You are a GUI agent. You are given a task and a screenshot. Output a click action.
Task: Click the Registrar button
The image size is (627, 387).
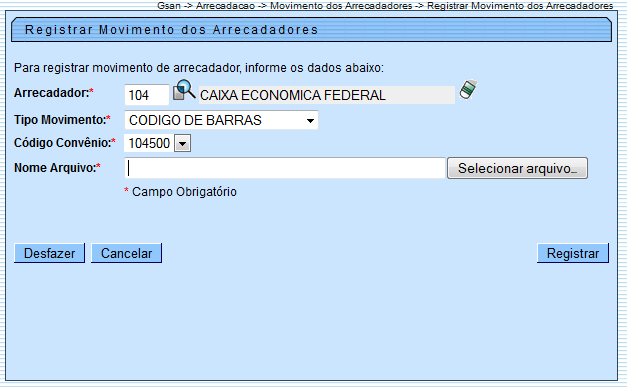(573, 253)
